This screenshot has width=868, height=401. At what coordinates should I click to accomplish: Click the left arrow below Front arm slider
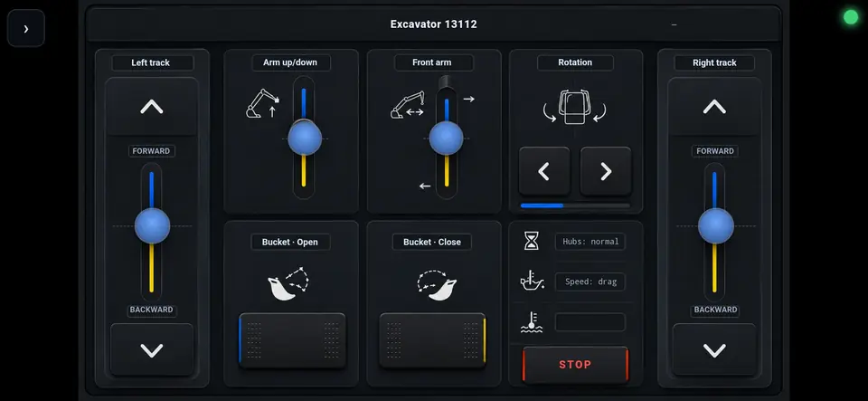pyautogui.click(x=425, y=186)
